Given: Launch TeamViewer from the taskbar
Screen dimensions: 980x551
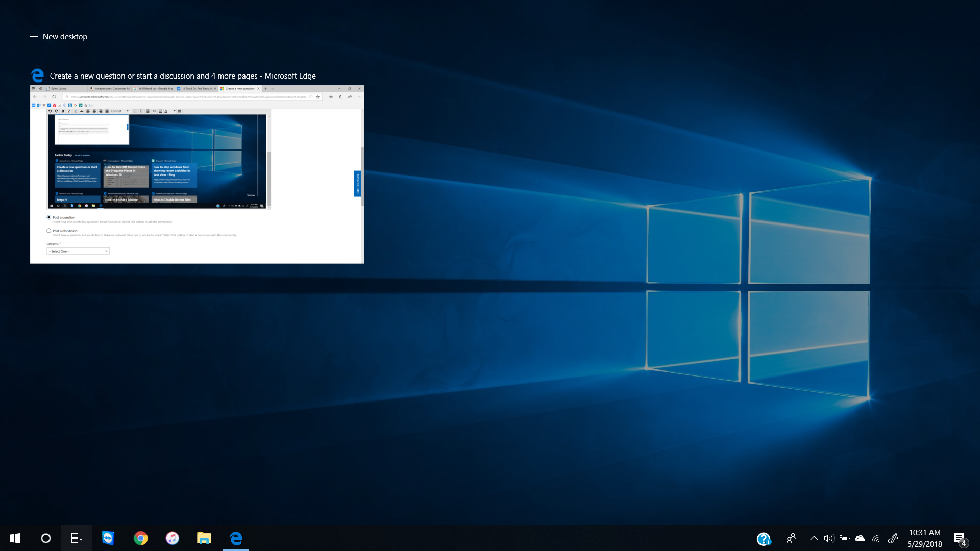Looking at the screenshot, I should pos(108,538).
